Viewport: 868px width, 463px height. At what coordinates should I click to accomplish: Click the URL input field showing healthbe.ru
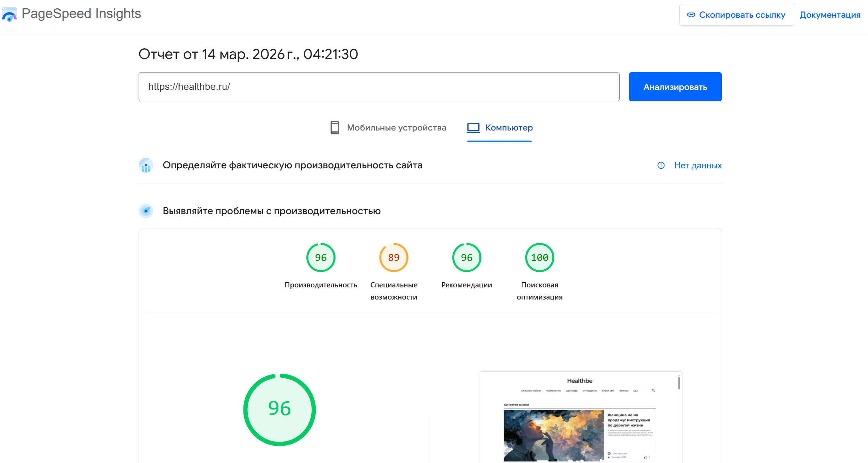click(379, 86)
